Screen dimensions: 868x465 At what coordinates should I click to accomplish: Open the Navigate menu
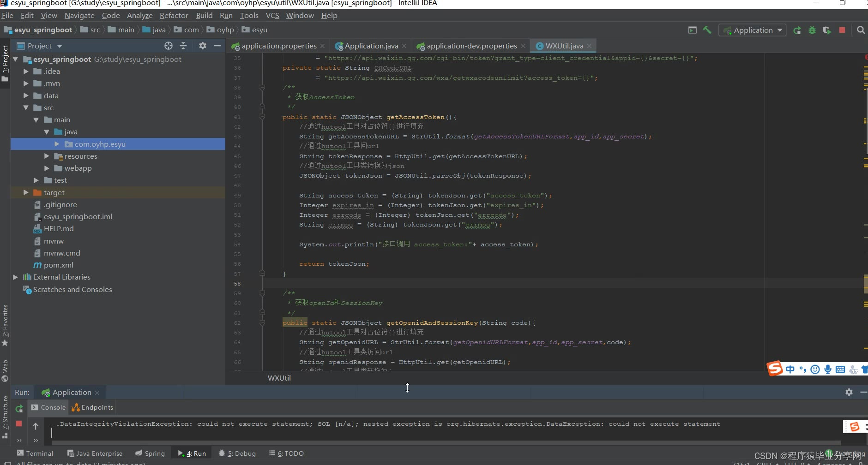click(x=79, y=15)
